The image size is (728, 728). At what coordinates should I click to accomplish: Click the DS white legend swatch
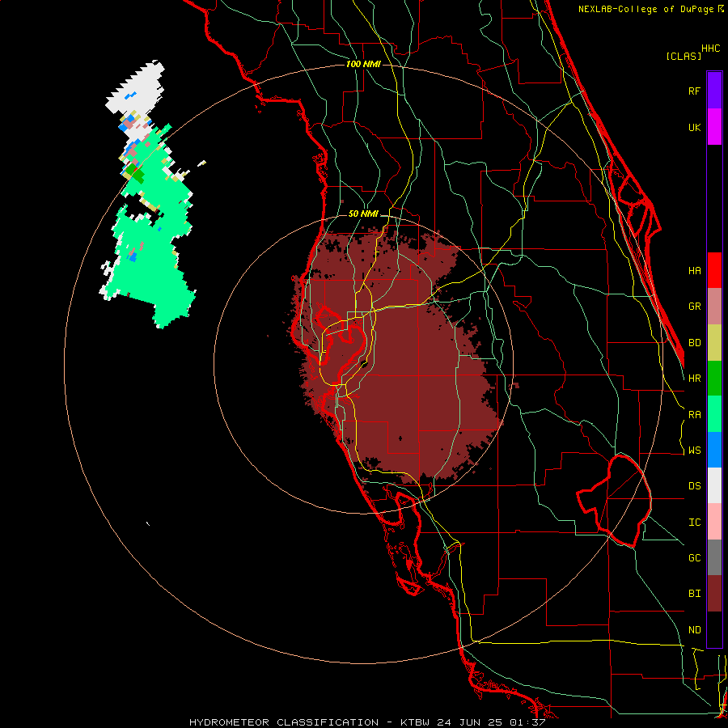pos(714,485)
